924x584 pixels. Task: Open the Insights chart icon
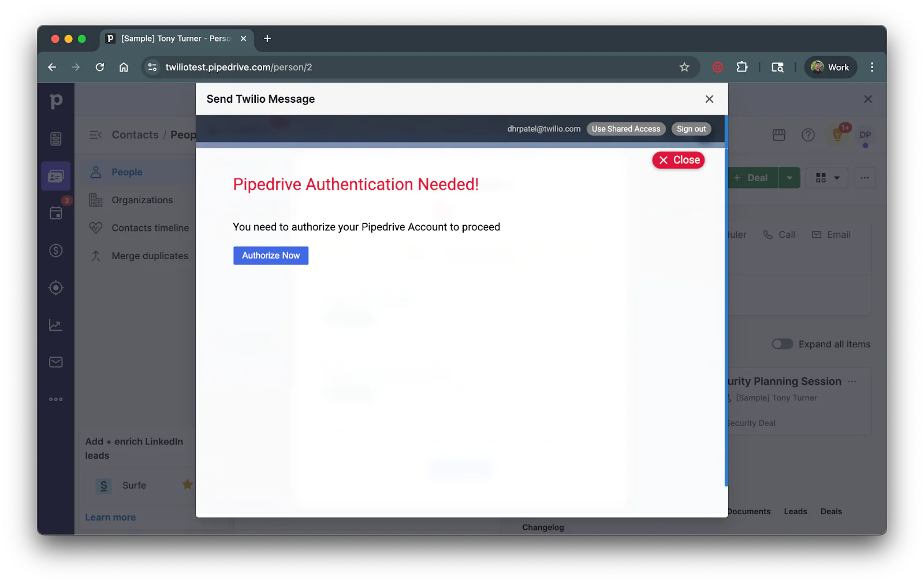click(x=55, y=324)
